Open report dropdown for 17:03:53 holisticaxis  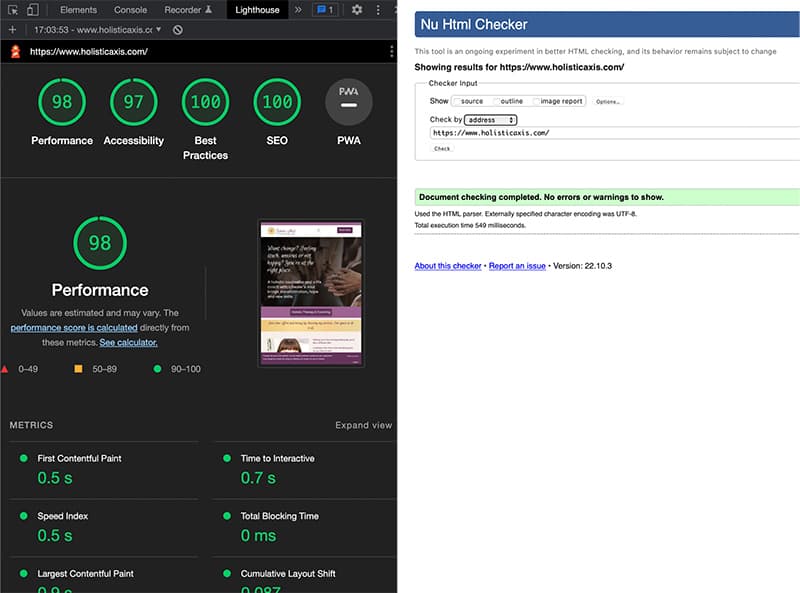(x=97, y=30)
